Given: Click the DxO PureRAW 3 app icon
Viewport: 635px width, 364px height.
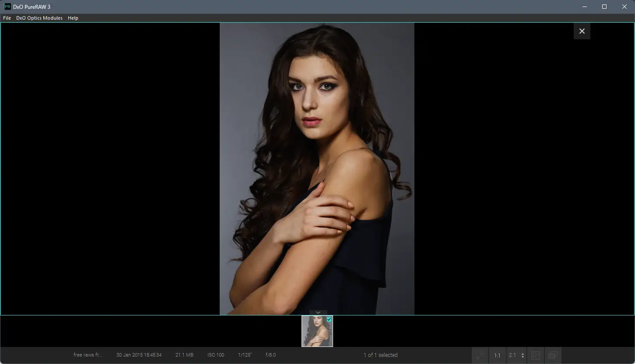Looking at the screenshot, I should 7,7.
